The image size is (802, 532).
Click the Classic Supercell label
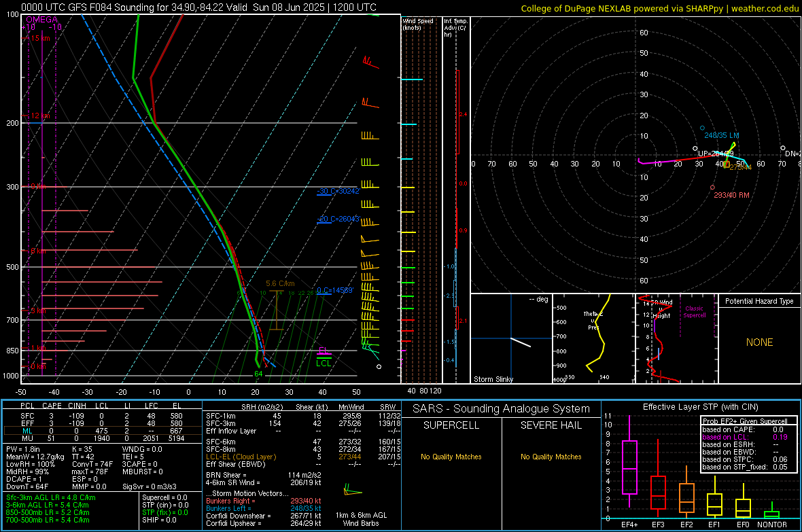(x=694, y=312)
